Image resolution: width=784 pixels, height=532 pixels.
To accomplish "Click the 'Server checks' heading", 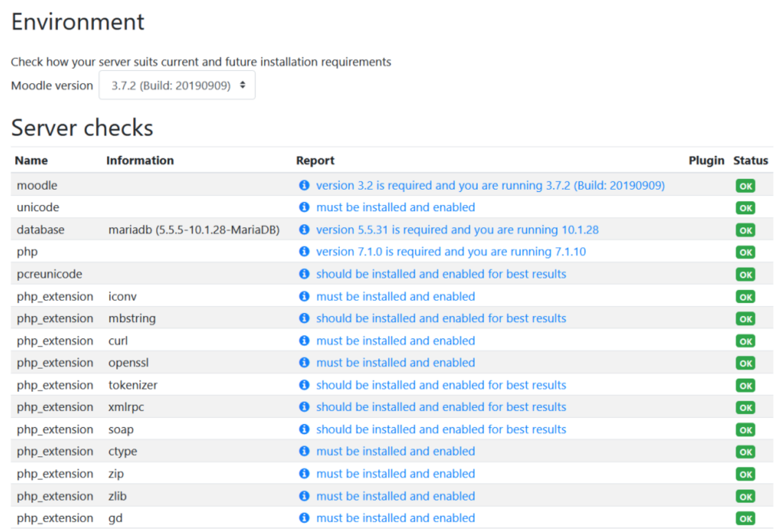I will (82, 128).
